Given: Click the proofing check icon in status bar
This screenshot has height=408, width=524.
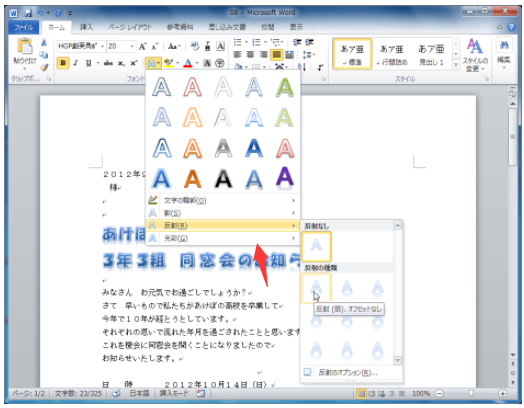Looking at the screenshot, I should (116, 393).
